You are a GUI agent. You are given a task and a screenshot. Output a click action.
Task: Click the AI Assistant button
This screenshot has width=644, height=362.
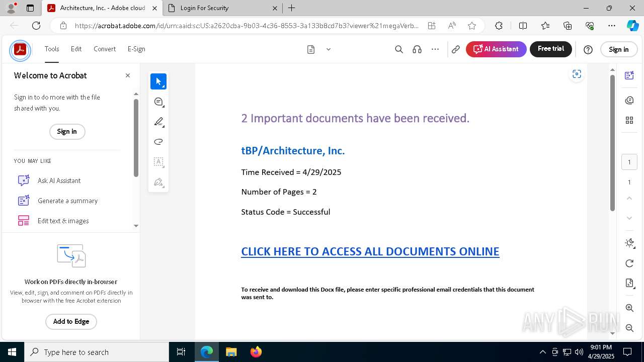[496, 49]
